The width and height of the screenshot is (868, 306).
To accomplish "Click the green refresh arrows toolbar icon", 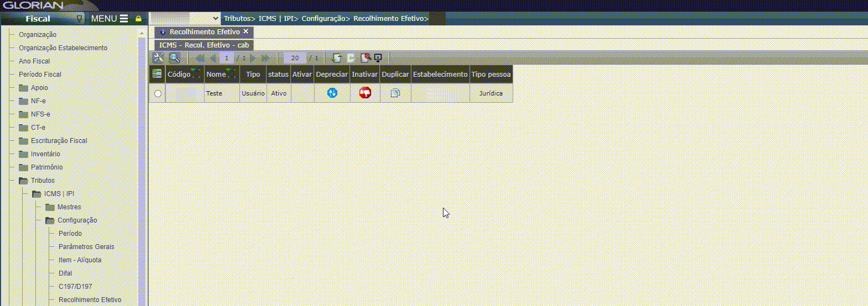I will tap(336, 57).
